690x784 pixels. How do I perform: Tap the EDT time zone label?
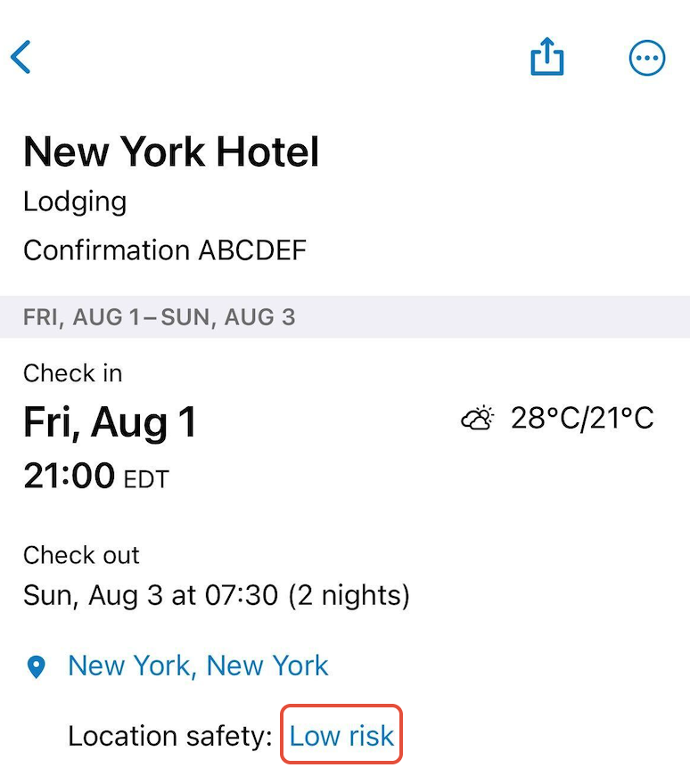(x=146, y=479)
